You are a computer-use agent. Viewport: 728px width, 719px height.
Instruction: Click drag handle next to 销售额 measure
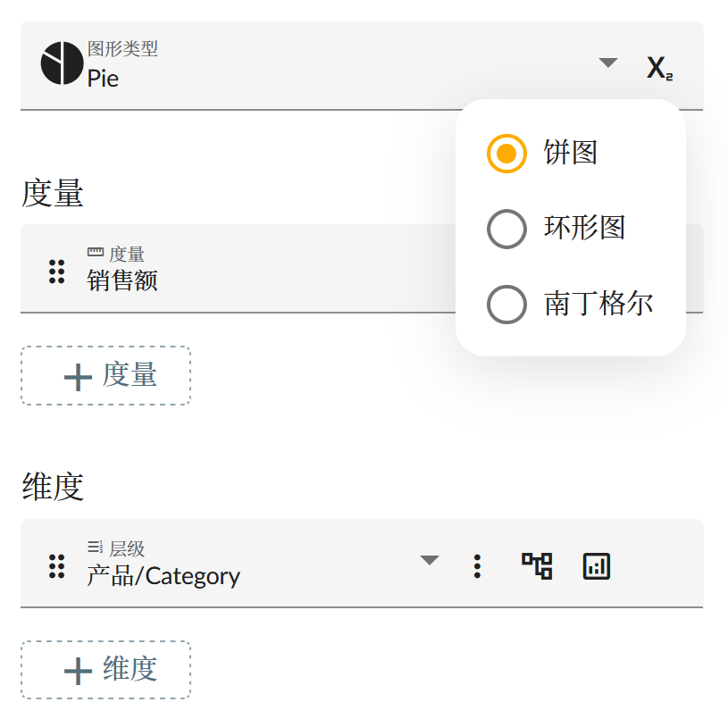point(56,271)
